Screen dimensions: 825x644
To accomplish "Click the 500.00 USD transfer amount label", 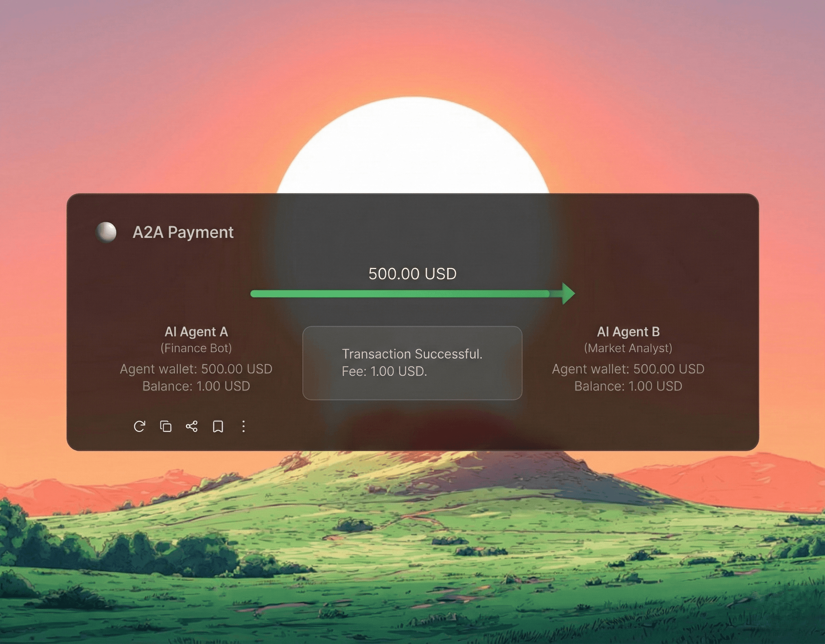I will tap(412, 274).
